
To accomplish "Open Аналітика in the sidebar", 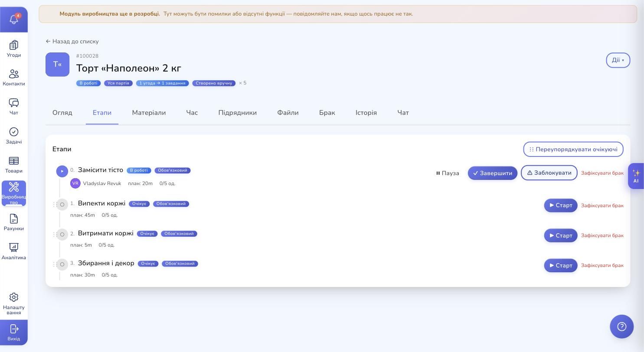I will (14, 251).
